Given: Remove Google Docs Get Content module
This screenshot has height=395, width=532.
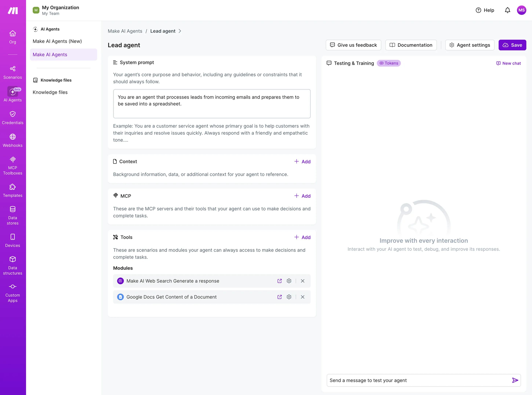Looking at the screenshot, I should (x=303, y=297).
